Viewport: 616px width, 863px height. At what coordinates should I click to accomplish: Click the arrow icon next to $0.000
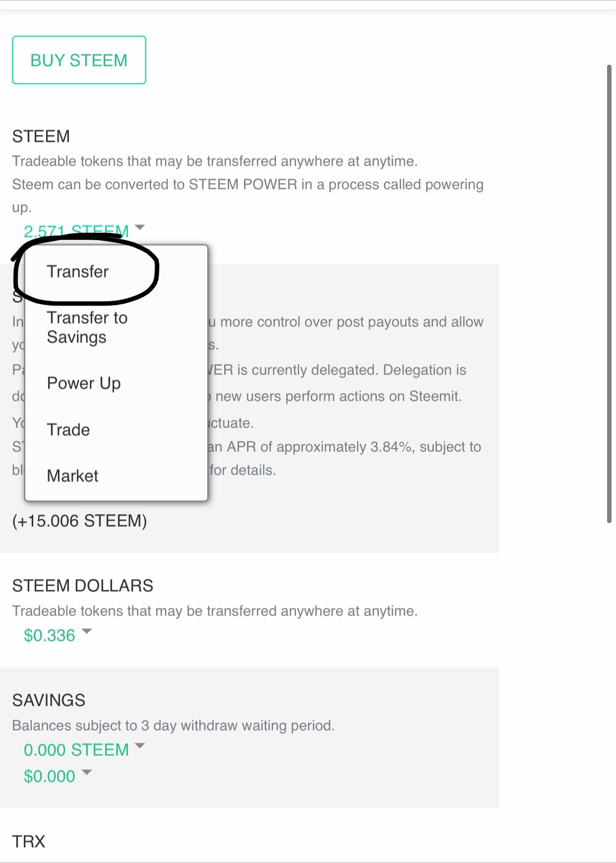(87, 772)
